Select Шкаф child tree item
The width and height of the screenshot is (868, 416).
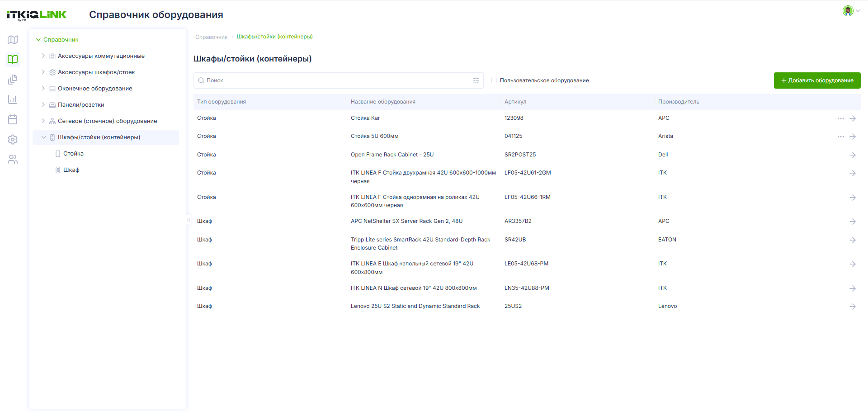[71, 170]
